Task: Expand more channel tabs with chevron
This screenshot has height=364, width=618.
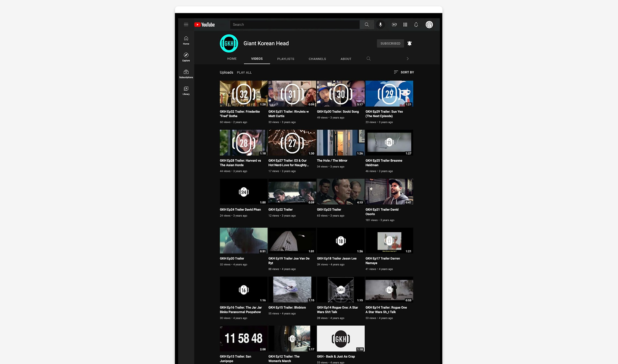Action: point(407,59)
